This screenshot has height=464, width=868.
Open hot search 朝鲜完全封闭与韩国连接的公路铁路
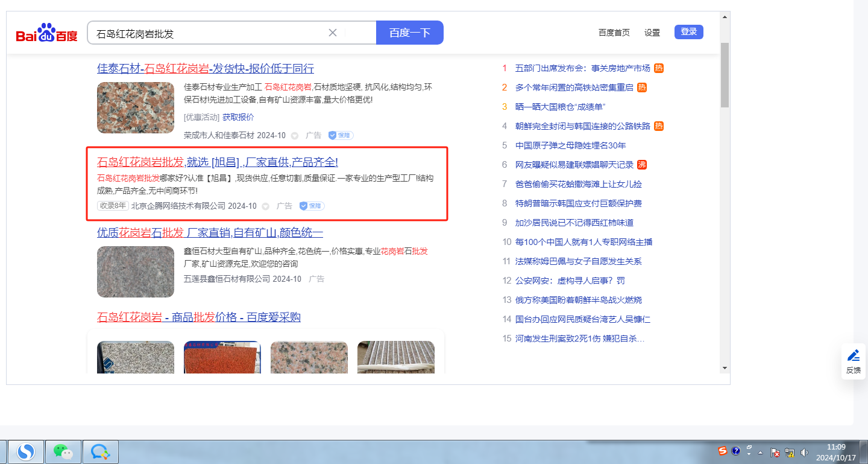click(x=583, y=126)
